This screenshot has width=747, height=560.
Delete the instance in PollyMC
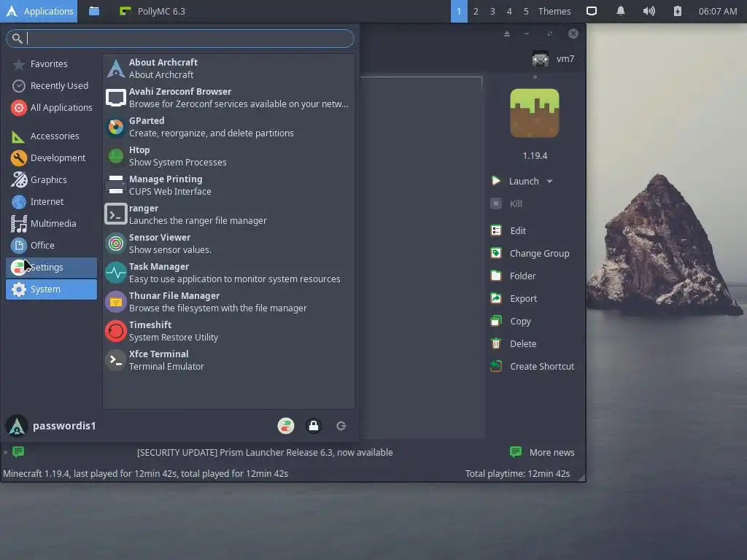514,344
